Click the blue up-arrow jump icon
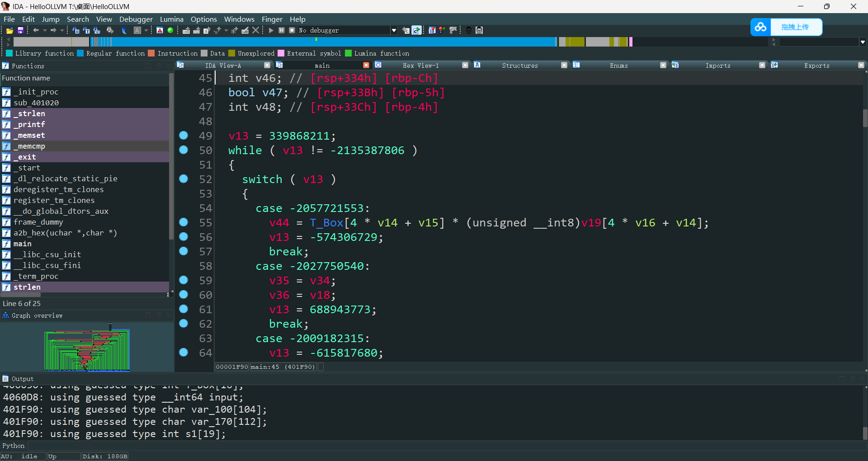Image resolution: width=868 pixels, height=461 pixels. click(x=124, y=30)
